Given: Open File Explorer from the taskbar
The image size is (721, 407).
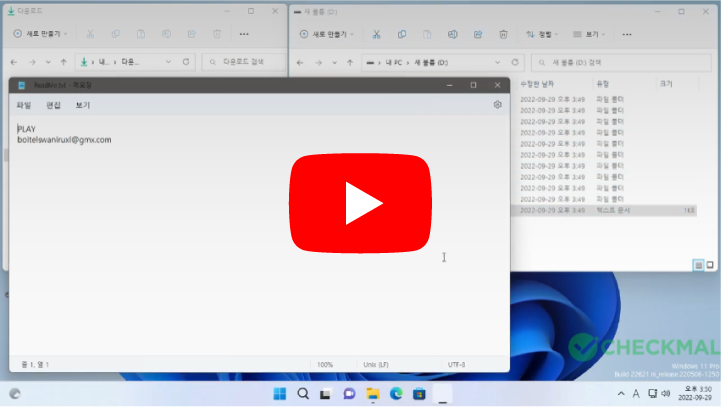Looking at the screenshot, I should [x=373, y=394].
